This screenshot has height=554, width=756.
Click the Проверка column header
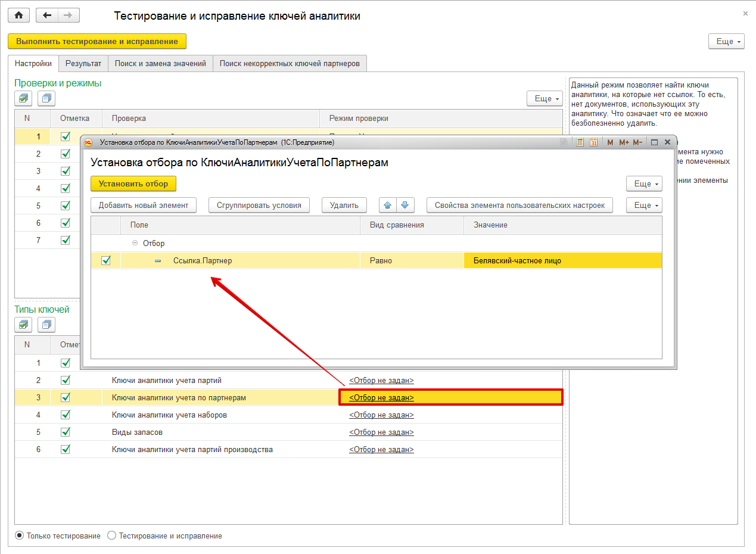(x=211, y=118)
